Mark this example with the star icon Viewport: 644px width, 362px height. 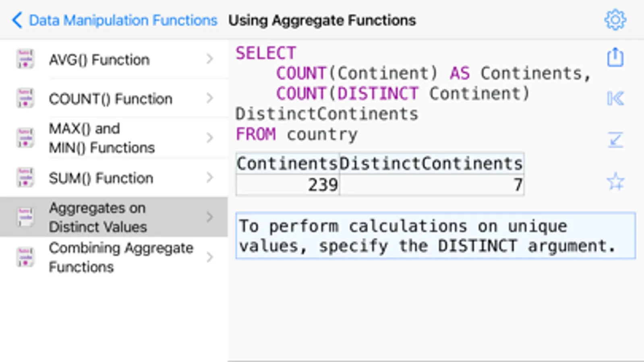pos(615,181)
